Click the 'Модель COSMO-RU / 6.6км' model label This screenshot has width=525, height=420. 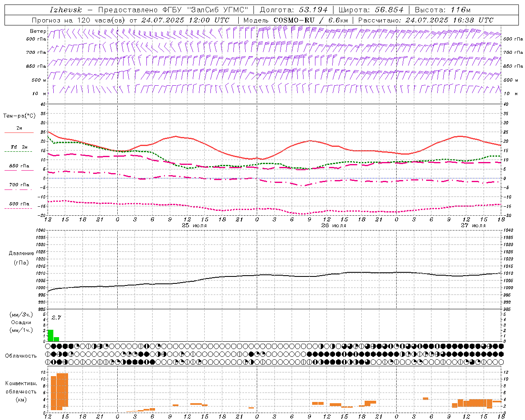(296, 20)
